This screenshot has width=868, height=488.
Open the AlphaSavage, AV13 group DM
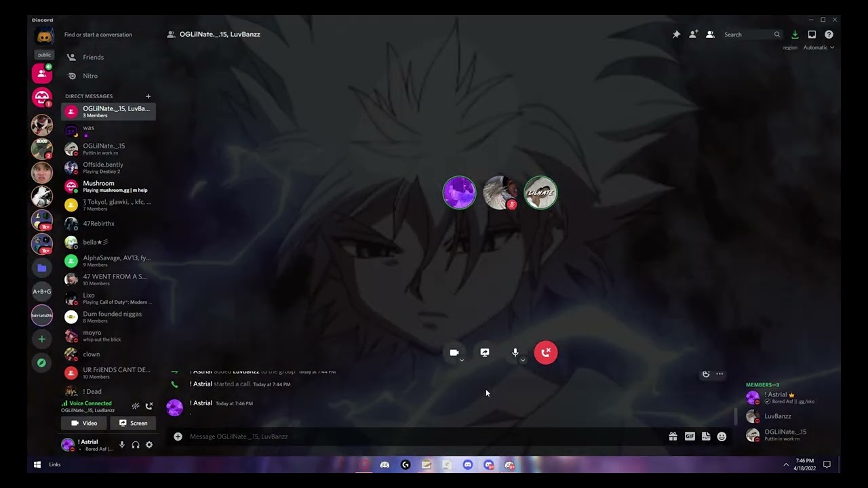[108, 261]
